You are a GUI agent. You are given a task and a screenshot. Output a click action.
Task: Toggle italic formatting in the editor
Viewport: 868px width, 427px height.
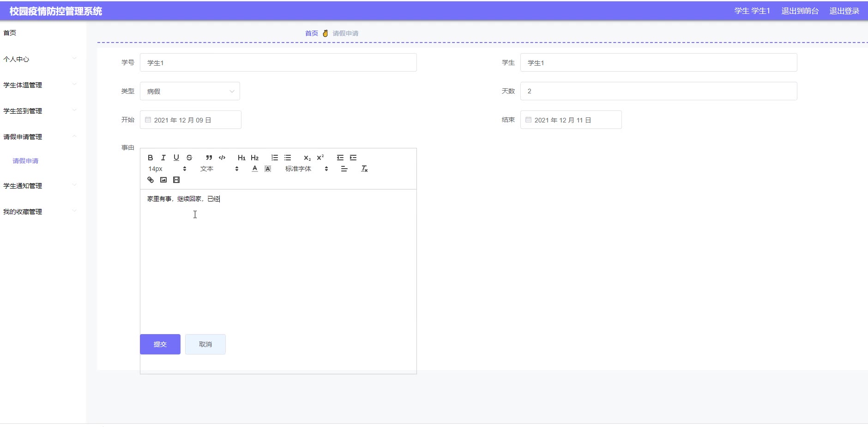tap(163, 158)
